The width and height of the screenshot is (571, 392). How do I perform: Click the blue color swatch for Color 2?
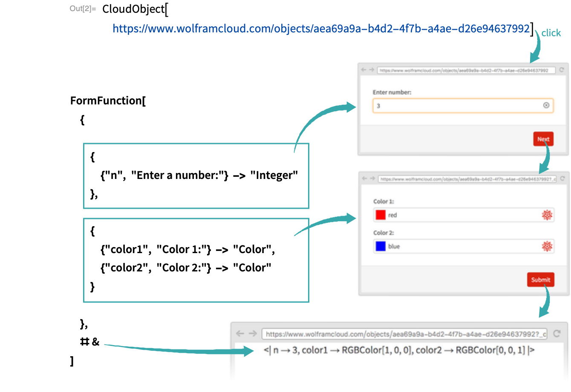[381, 246]
